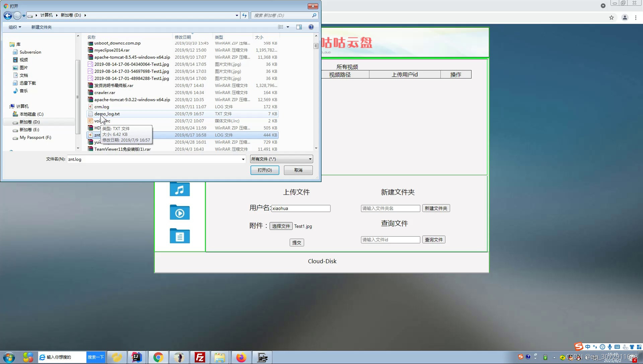Open the video folder icon on the cloud disk page
643x364 pixels.
coord(180,212)
